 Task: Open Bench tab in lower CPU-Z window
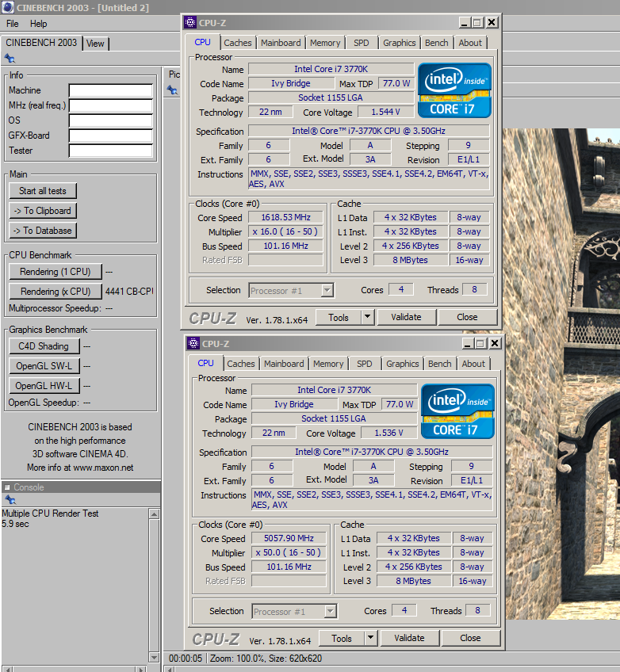pos(440,364)
